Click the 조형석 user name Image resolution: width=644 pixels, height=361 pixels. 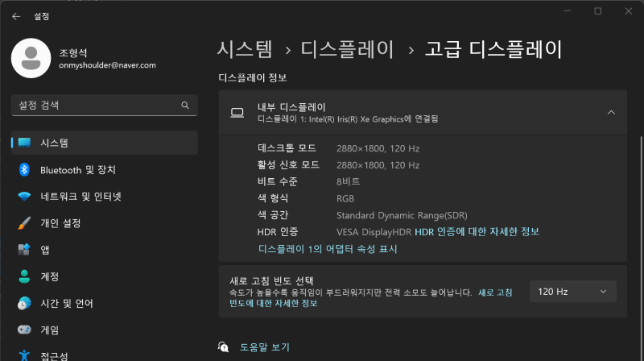(73, 52)
